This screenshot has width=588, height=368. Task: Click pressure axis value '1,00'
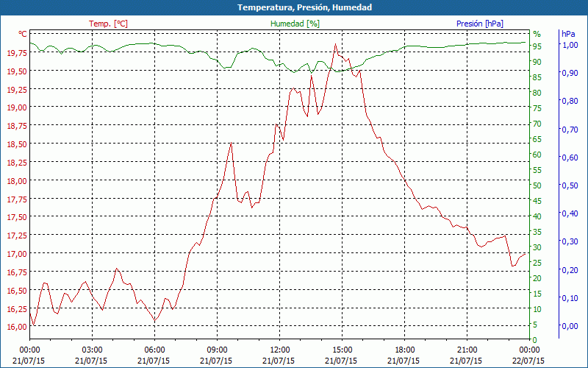point(570,45)
